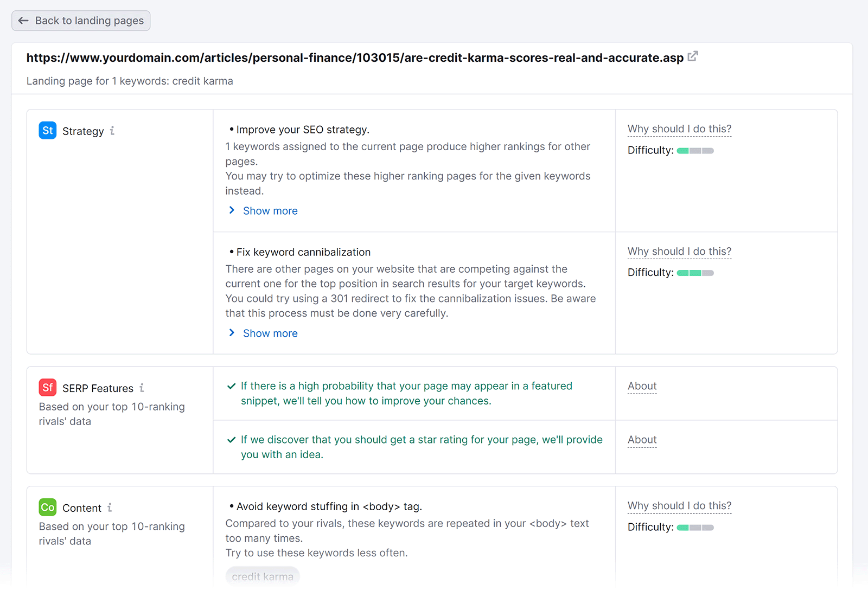Click the difficulty bar for keyword cannibalization
The width and height of the screenshot is (868, 591).
tap(695, 273)
